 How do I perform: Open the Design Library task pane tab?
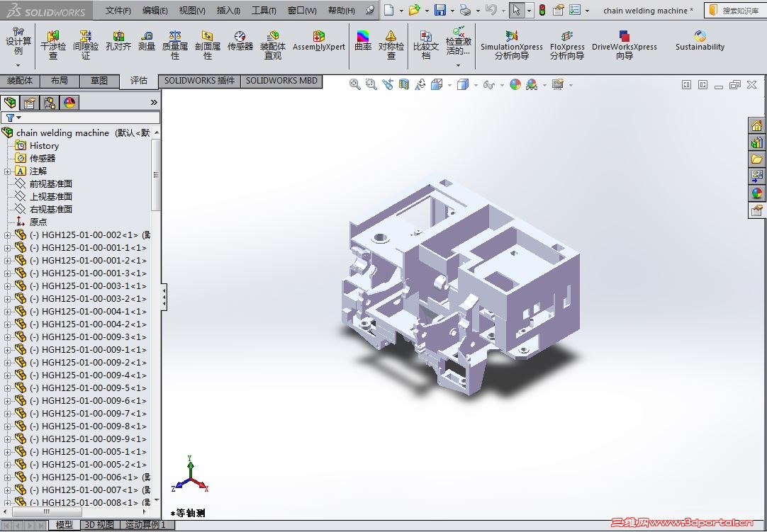(757, 142)
